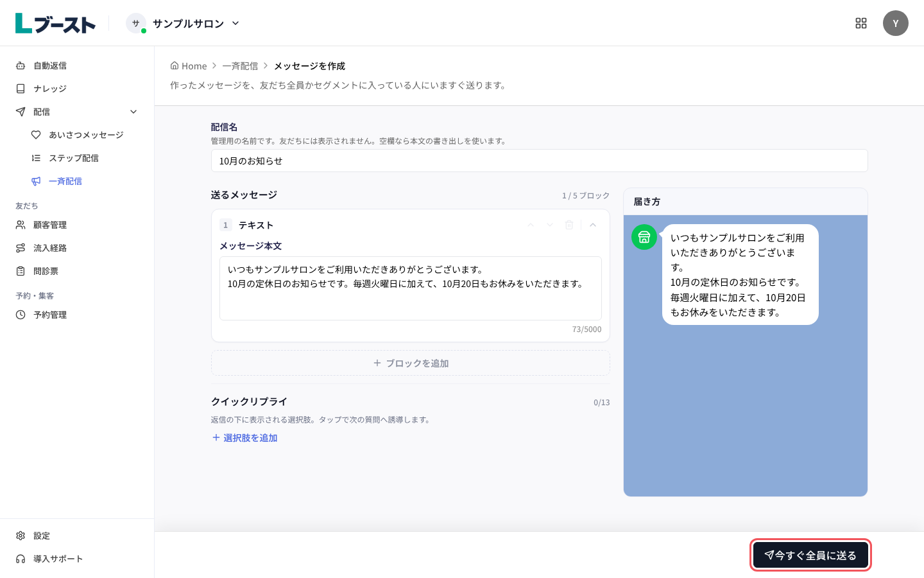Move text block 1 down with arrow
924x578 pixels.
[x=550, y=225]
